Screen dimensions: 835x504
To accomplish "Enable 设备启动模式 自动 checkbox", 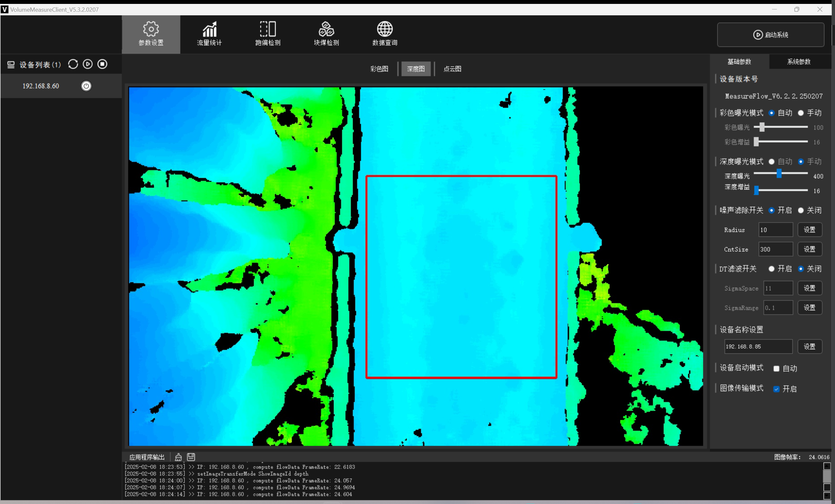I will click(776, 369).
